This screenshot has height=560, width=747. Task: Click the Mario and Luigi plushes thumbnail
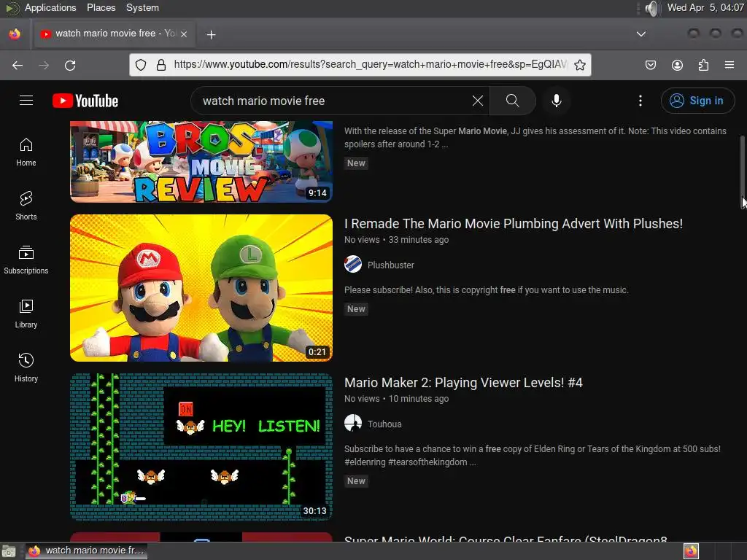pyautogui.click(x=201, y=288)
